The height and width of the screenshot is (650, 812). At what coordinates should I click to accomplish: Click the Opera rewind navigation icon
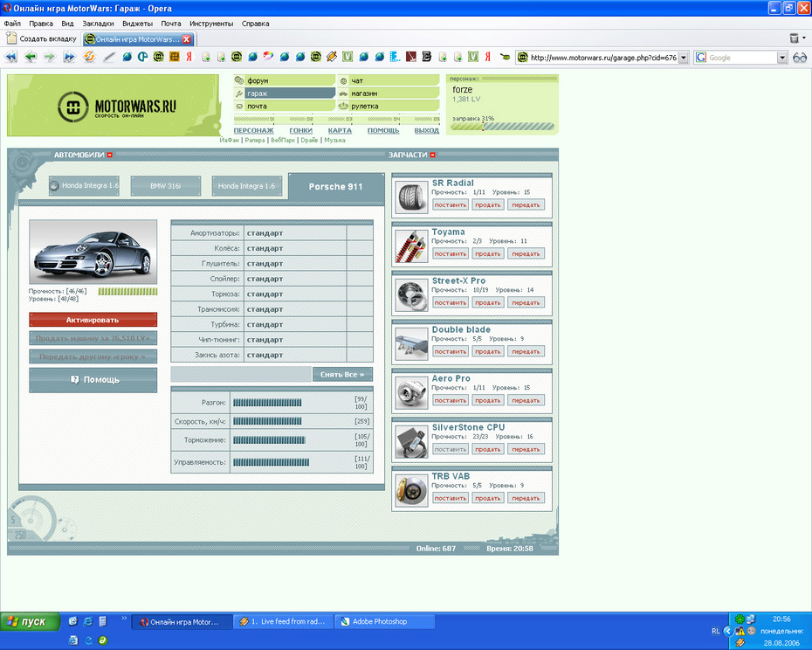pos(10,57)
